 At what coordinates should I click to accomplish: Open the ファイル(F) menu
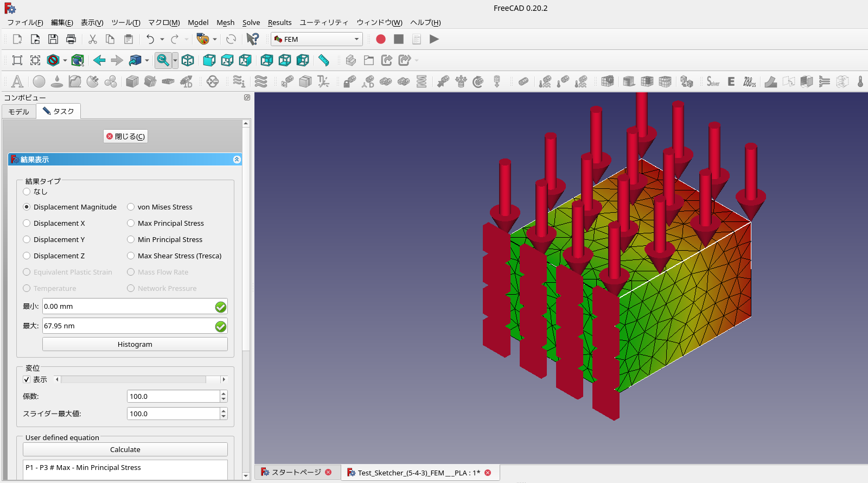pyautogui.click(x=25, y=22)
